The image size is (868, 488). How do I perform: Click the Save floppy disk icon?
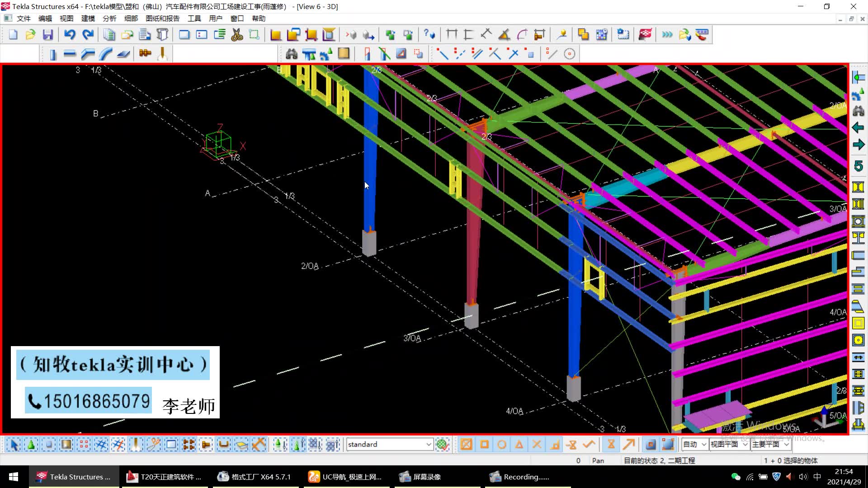coord(48,35)
